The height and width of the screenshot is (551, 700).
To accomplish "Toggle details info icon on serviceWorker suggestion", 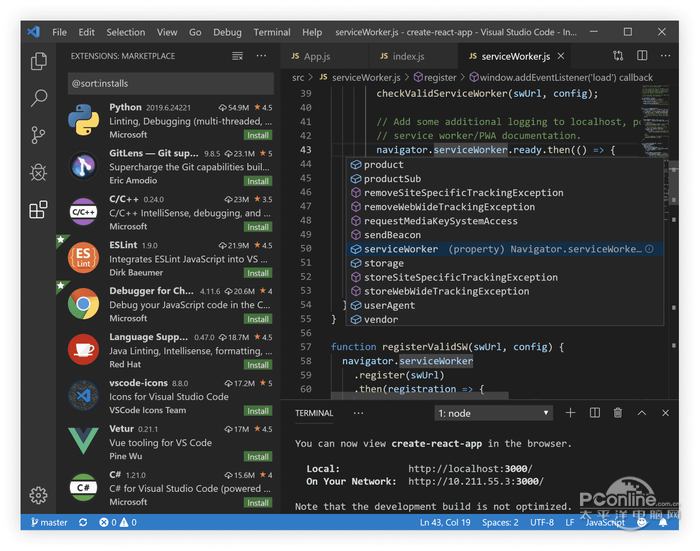I will point(649,249).
